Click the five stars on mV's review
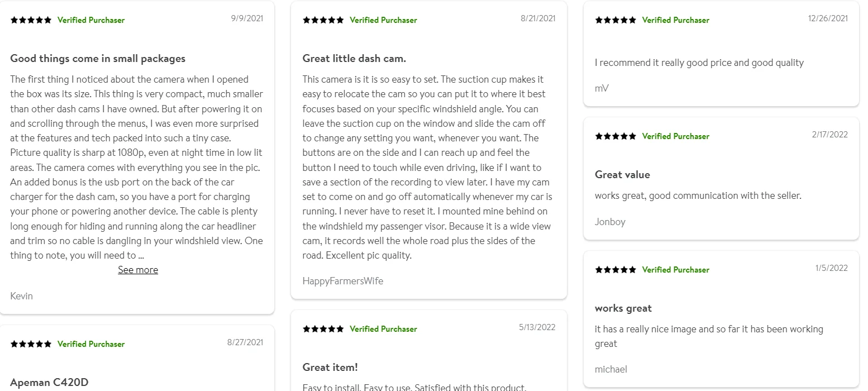868x391 pixels. click(616, 20)
